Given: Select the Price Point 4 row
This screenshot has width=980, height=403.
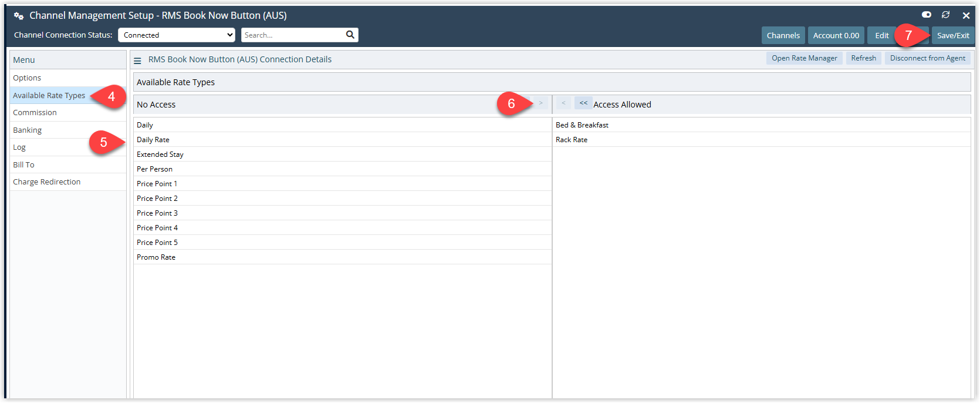Looking at the screenshot, I should point(343,227).
